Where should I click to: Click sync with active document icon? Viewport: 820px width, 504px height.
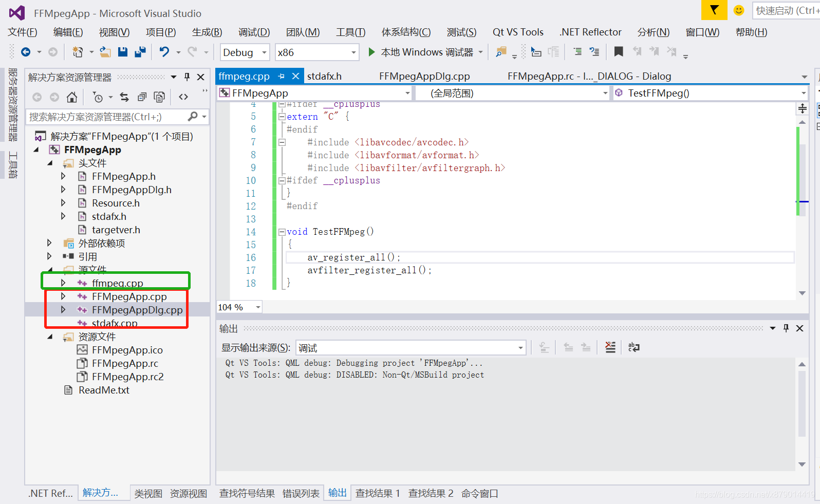[x=124, y=97]
